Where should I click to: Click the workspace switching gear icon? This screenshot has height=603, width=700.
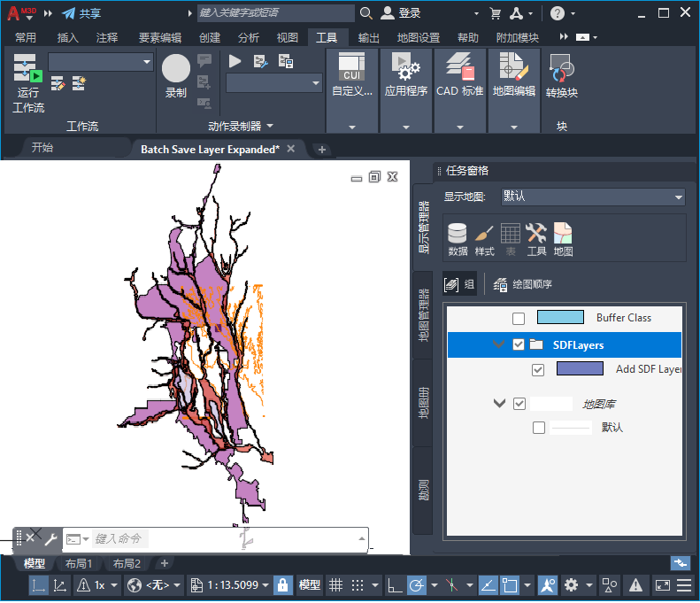click(x=571, y=585)
